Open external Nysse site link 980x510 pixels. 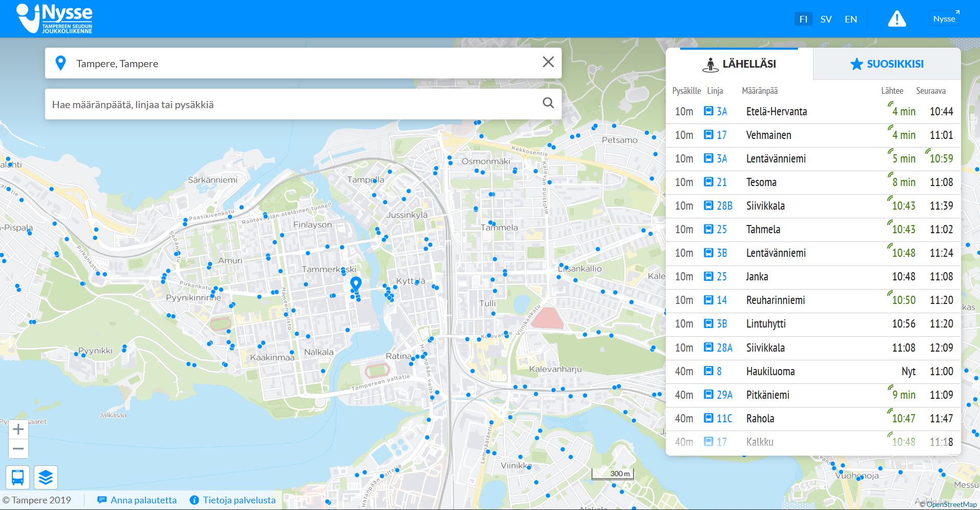944,19
